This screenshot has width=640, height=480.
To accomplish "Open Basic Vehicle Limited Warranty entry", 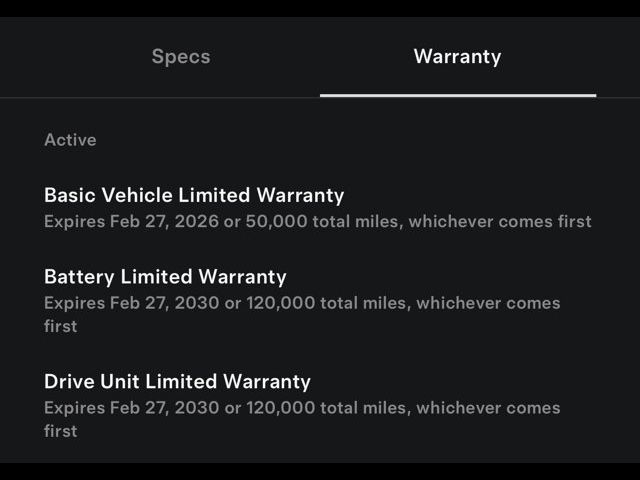I will [x=194, y=195].
